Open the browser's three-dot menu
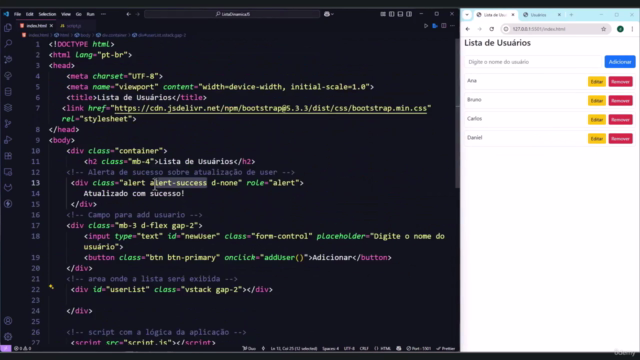This screenshot has height=360, width=640. click(632, 29)
